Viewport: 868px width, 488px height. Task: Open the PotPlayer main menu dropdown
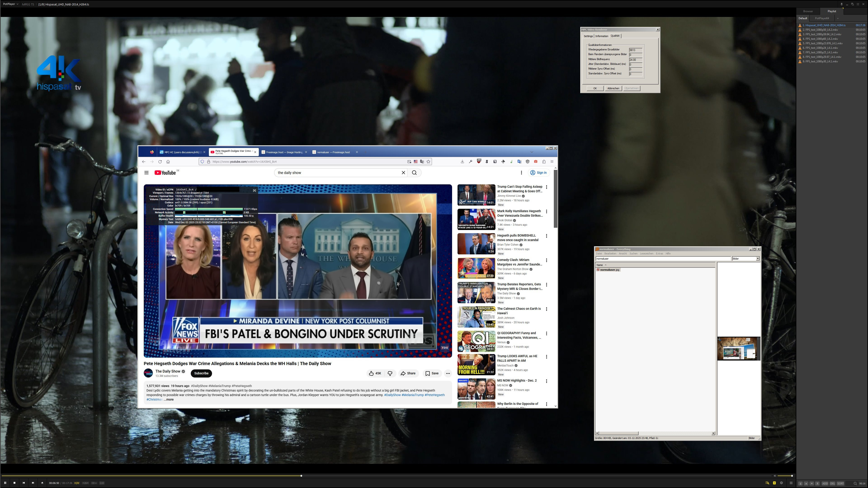(x=10, y=4)
